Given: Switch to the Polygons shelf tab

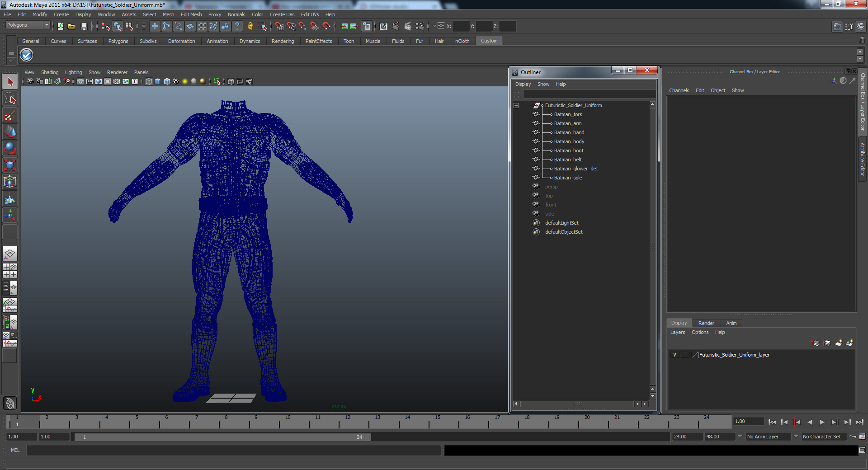Looking at the screenshot, I should (118, 41).
